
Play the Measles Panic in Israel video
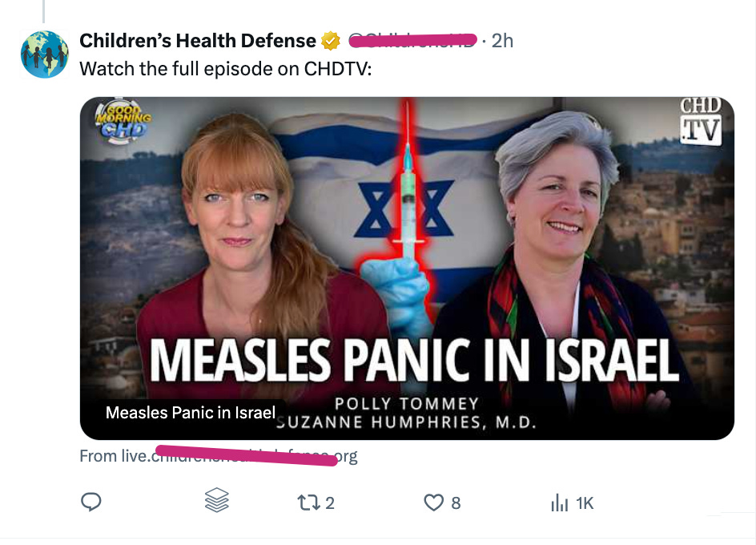pyautogui.click(x=407, y=268)
